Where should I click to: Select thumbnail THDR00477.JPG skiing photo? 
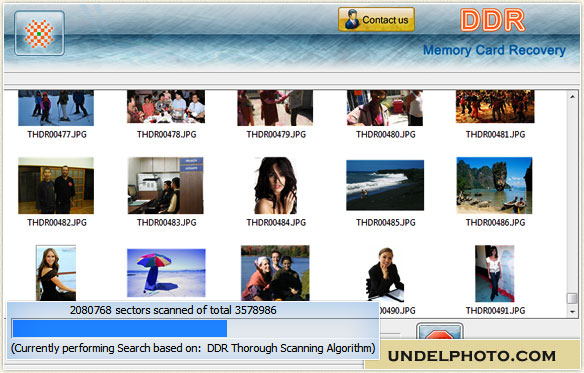pyautogui.click(x=56, y=108)
